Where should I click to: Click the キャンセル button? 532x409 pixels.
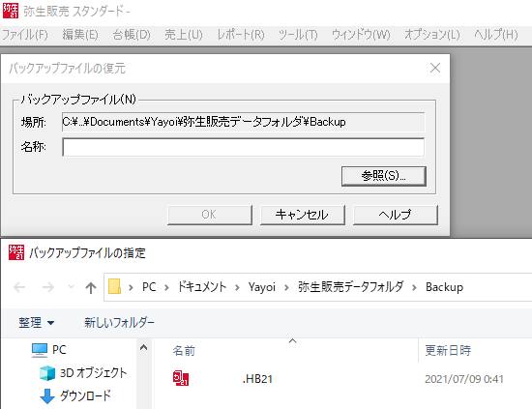(303, 215)
